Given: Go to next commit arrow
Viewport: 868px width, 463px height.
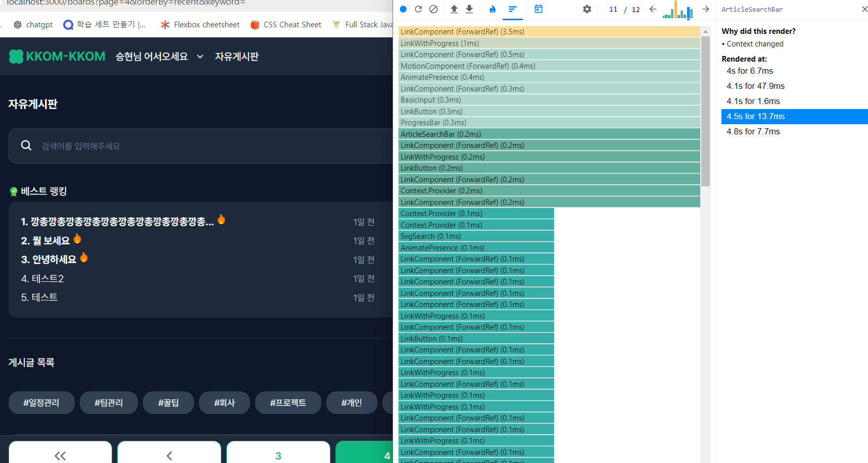Looking at the screenshot, I should [x=706, y=9].
